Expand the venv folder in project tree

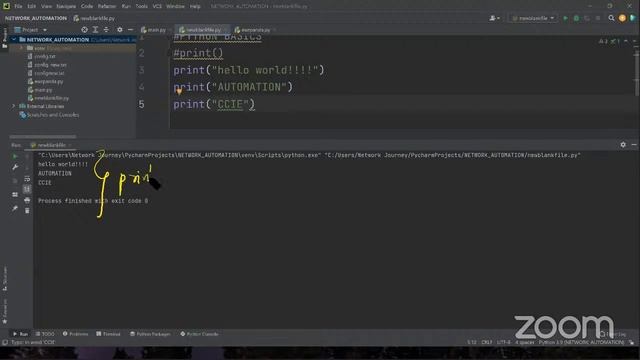[x=22, y=48]
